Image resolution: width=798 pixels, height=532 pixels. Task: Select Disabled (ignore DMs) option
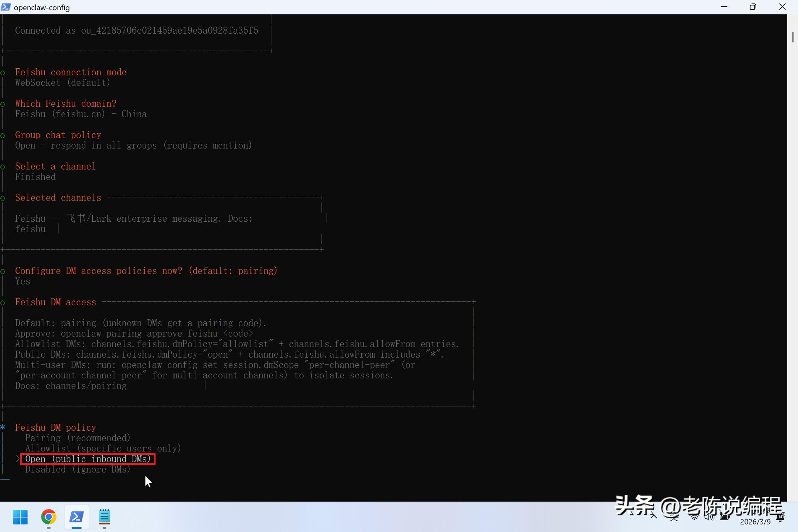pyautogui.click(x=78, y=469)
